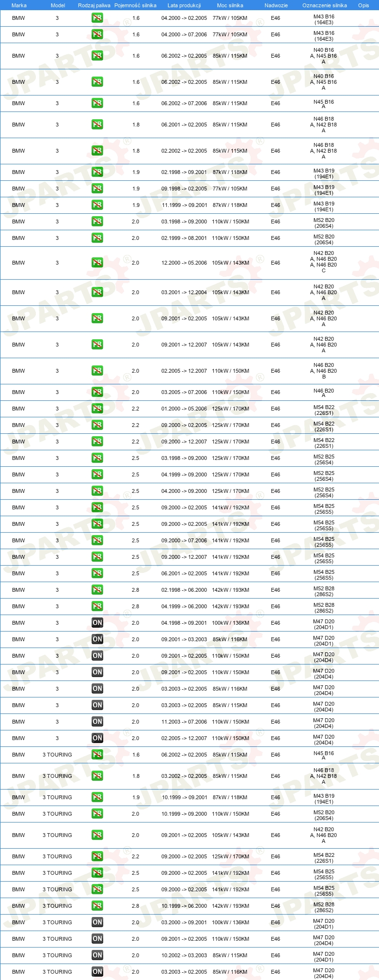Click 2.8 capacity in 3 TOURING row
This screenshot has width=379, height=980.
point(136,906)
